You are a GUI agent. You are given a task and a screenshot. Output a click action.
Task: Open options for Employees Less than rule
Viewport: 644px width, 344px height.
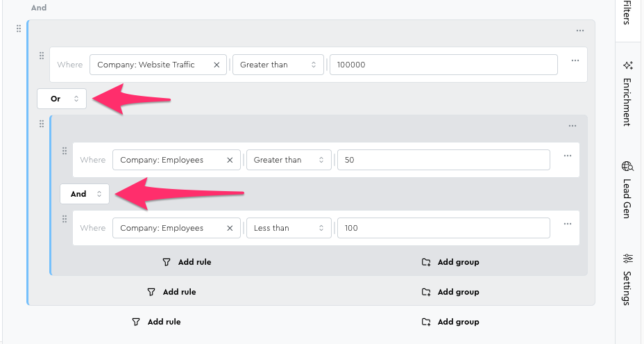[567, 224]
